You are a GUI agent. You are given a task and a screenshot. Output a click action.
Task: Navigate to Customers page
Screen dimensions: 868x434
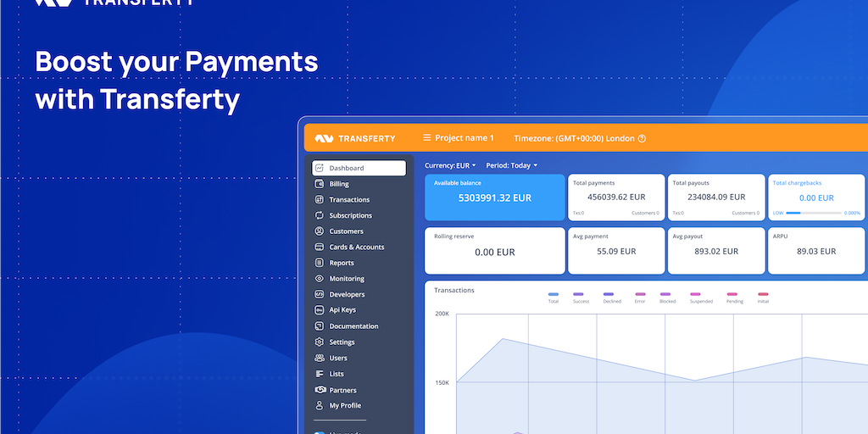(x=346, y=231)
